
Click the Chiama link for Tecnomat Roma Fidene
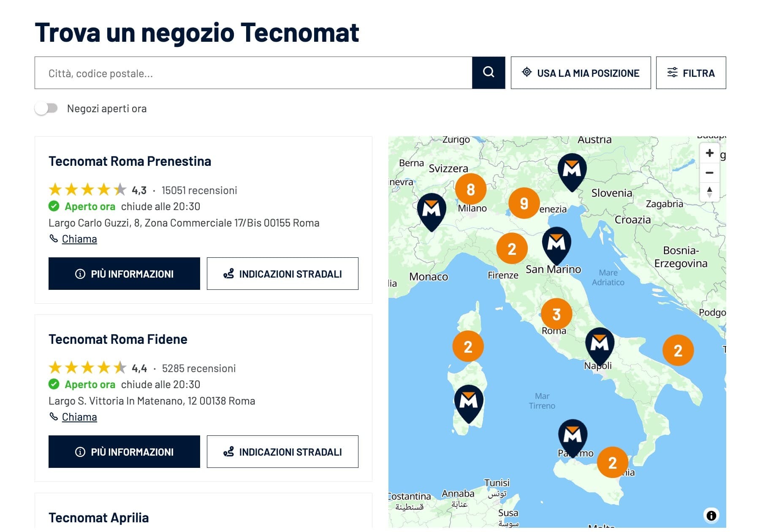(79, 416)
